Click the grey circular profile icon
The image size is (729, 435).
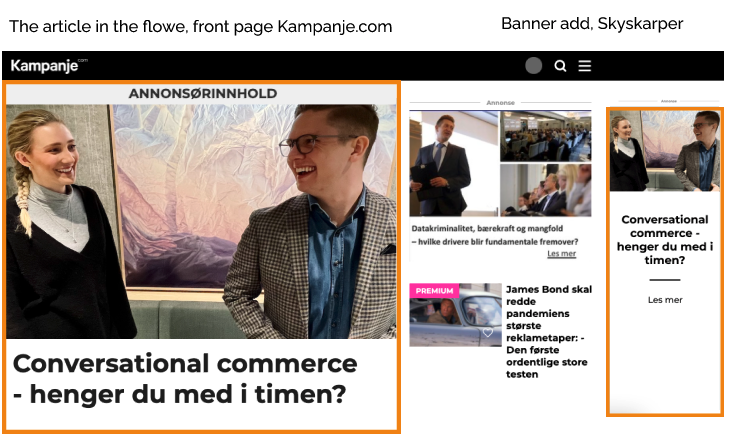pos(534,66)
